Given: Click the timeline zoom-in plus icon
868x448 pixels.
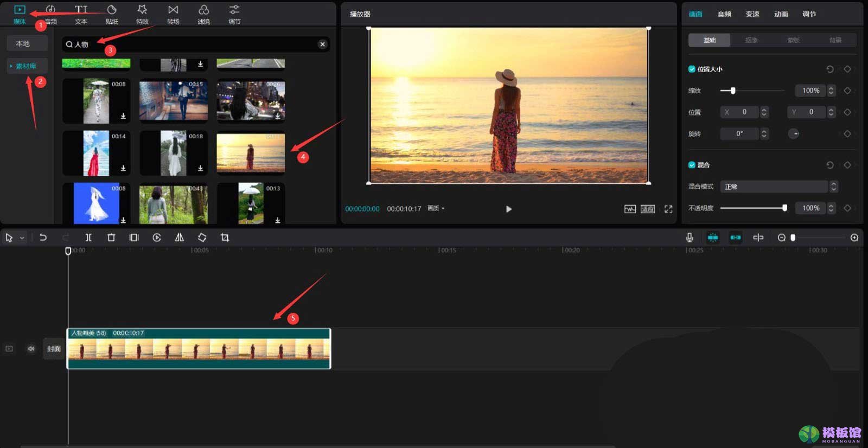Looking at the screenshot, I should pyautogui.click(x=854, y=238).
